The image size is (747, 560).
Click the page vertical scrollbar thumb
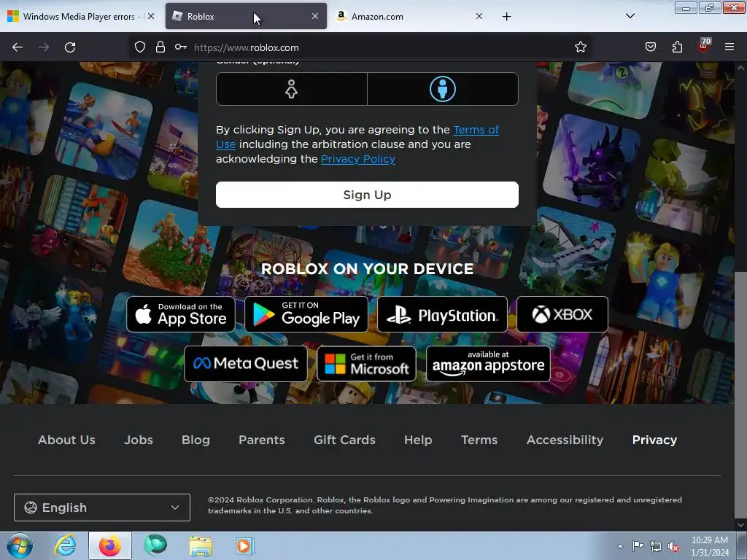[741, 394]
